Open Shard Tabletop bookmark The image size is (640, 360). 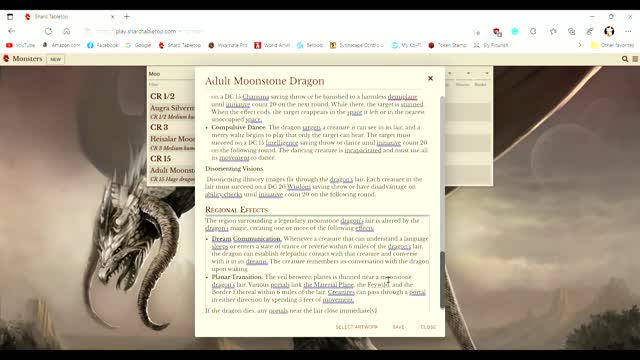(x=180, y=45)
